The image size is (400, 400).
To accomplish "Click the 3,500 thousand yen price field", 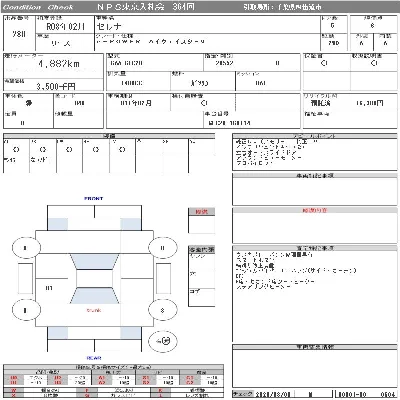I will 53,86.
